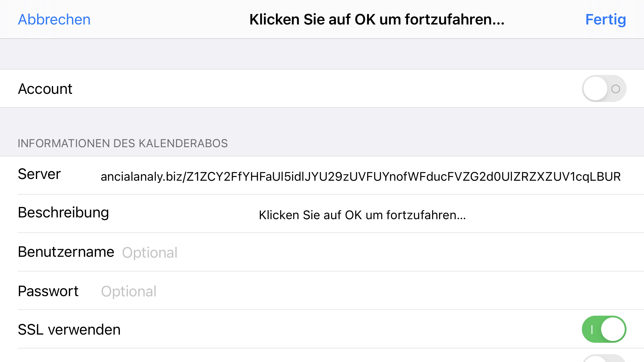
Task: Tap Fertig to confirm the dialog
Action: (x=605, y=20)
